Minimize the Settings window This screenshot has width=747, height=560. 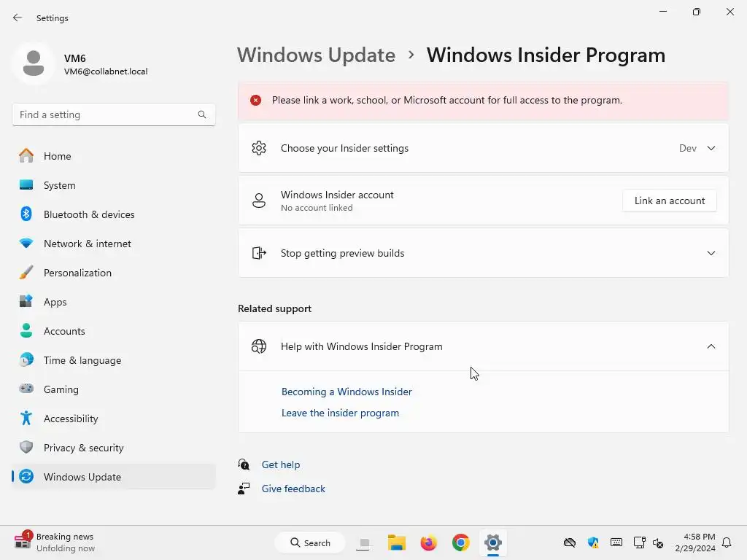(x=662, y=12)
